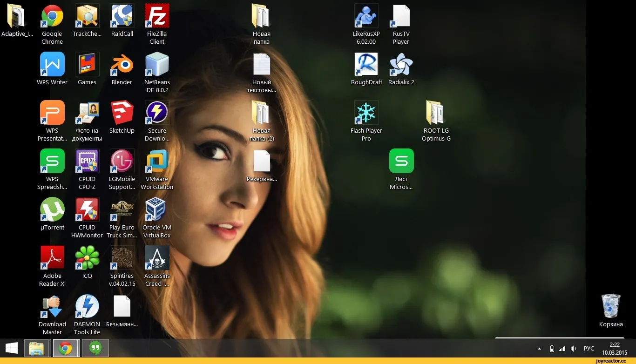The image size is (636, 364).
Task: Select the Безымянн... file icon
Action: pyautogui.click(x=122, y=306)
